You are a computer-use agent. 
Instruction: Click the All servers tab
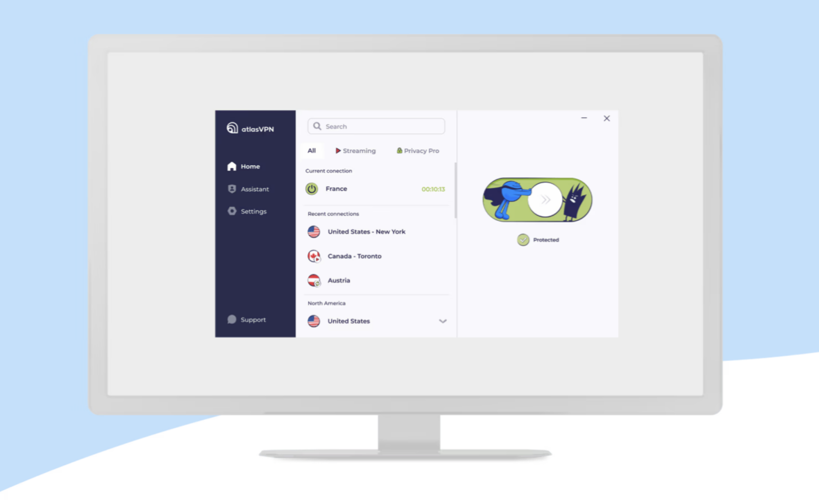tap(312, 150)
